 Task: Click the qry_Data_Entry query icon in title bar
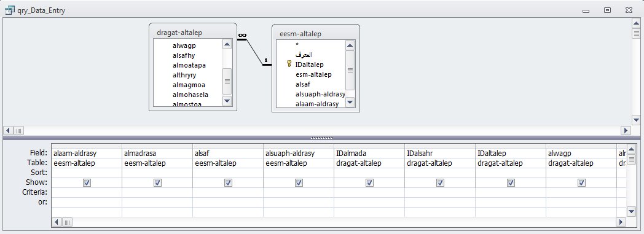click(9, 10)
